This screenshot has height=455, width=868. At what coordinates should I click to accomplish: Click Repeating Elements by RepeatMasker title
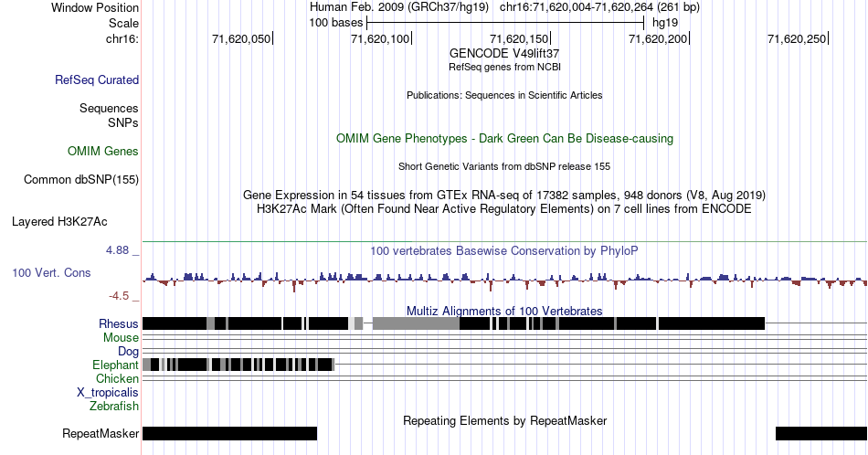[504, 420]
